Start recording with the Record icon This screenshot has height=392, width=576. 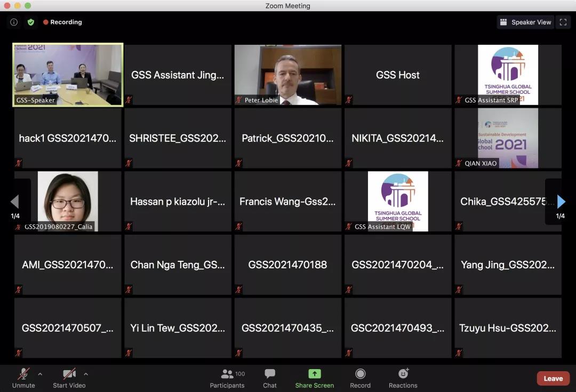coord(360,374)
